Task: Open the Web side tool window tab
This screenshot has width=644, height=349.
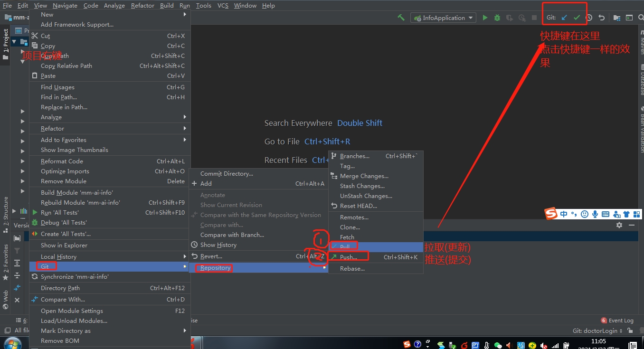Action: 6,300
